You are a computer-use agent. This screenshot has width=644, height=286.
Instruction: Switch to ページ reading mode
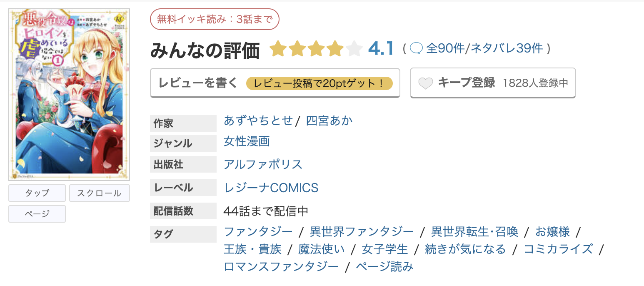coord(37,213)
